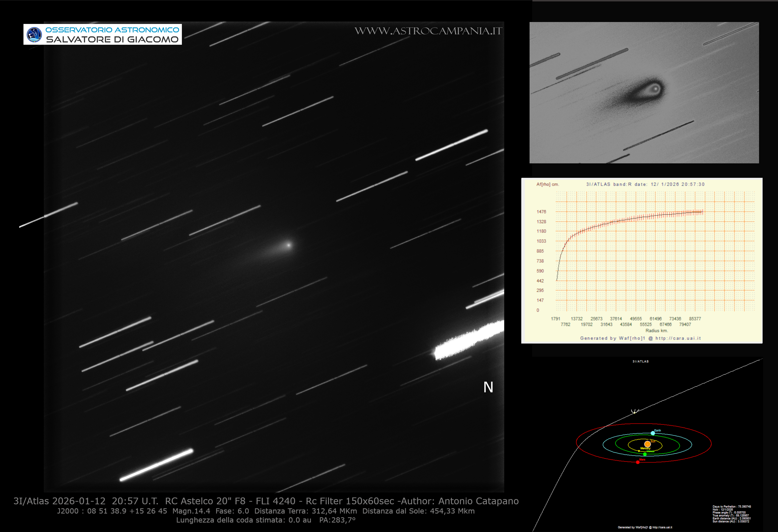Image resolution: width=778 pixels, height=532 pixels.
Task: Open the http://cara.uai.it link under Af[rho] graph
Action: click(x=678, y=338)
